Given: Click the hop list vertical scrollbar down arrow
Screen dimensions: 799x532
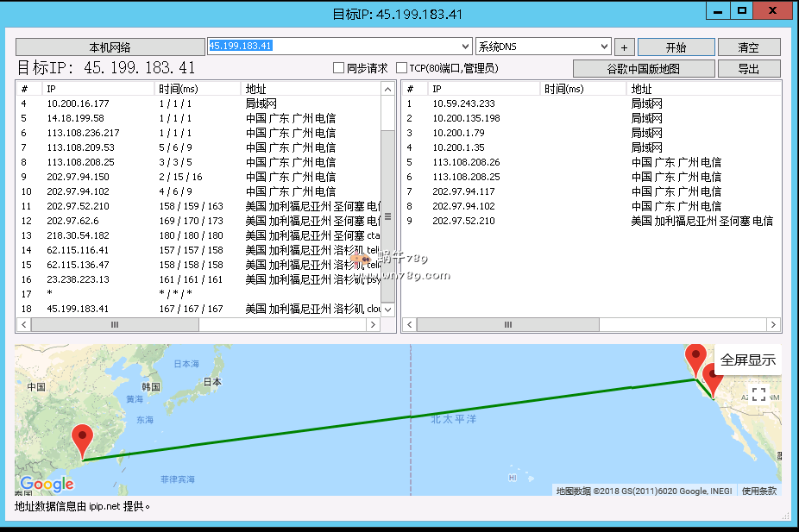Looking at the screenshot, I should coord(387,310).
